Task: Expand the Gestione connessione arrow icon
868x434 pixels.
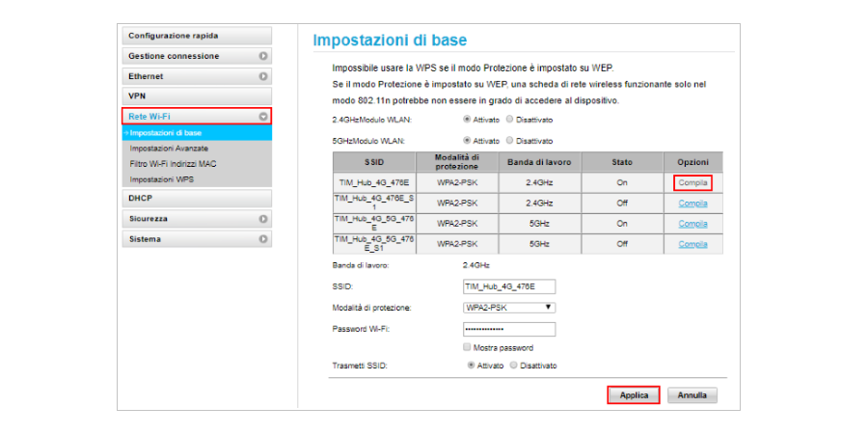Action: click(263, 56)
